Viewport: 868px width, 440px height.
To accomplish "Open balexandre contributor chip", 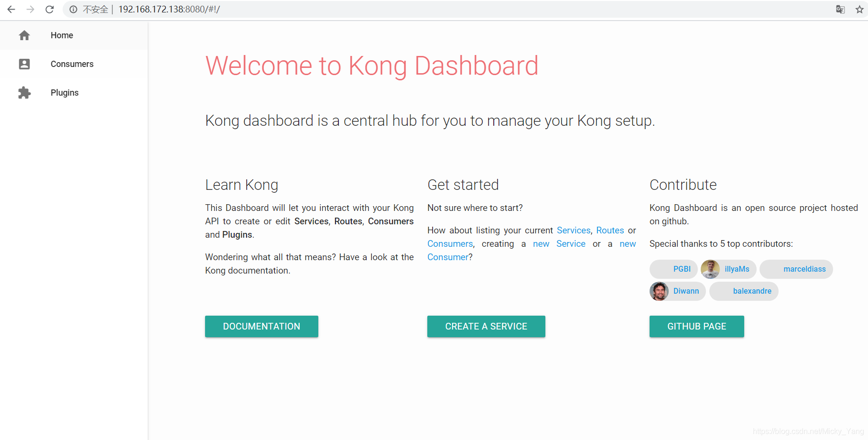I will [744, 291].
